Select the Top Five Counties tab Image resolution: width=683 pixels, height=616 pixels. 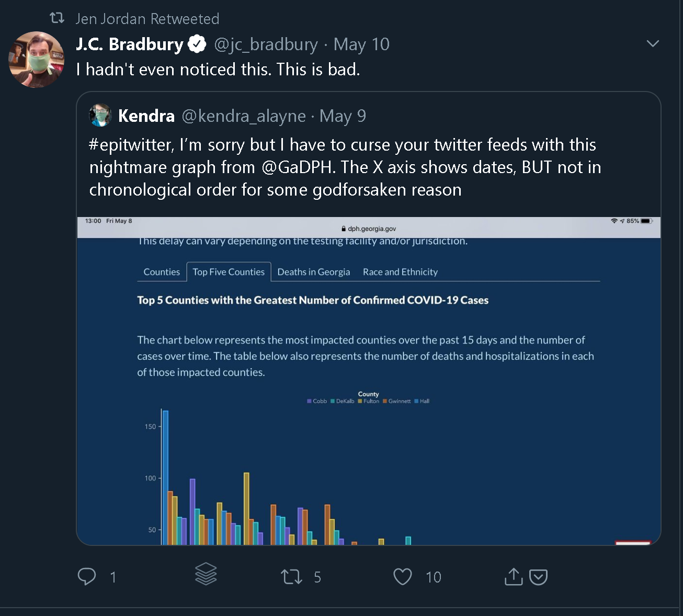pos(229,272)
